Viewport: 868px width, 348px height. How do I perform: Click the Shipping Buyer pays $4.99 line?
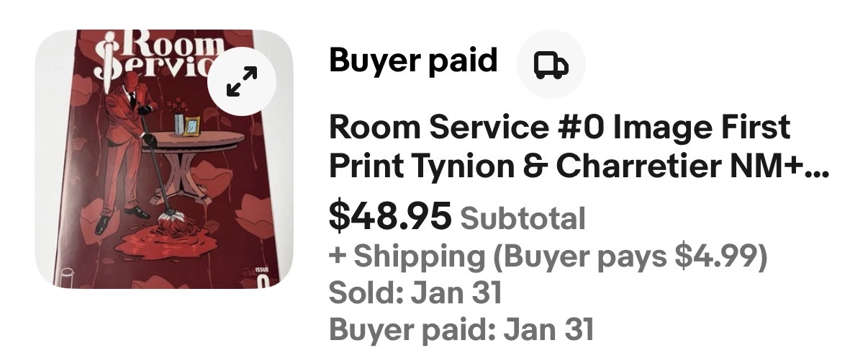pos(547,256)
